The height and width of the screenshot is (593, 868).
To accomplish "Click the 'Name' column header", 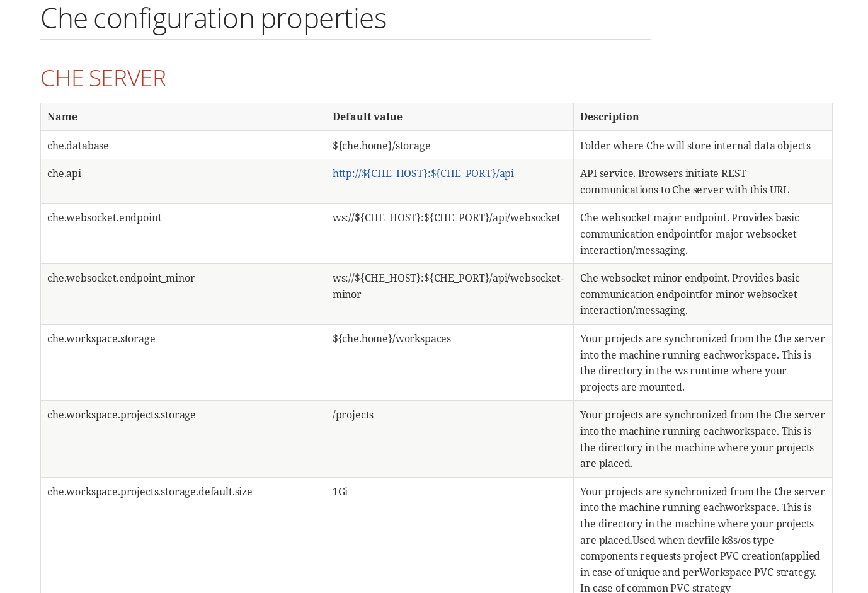I will (183, 117).
